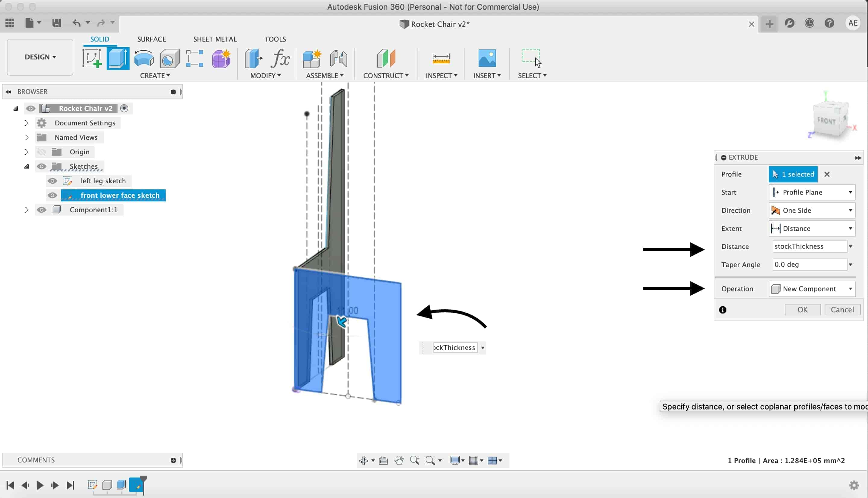Click the Redo arrow
This screenshot has height=498, width=868.
[101, 23]
